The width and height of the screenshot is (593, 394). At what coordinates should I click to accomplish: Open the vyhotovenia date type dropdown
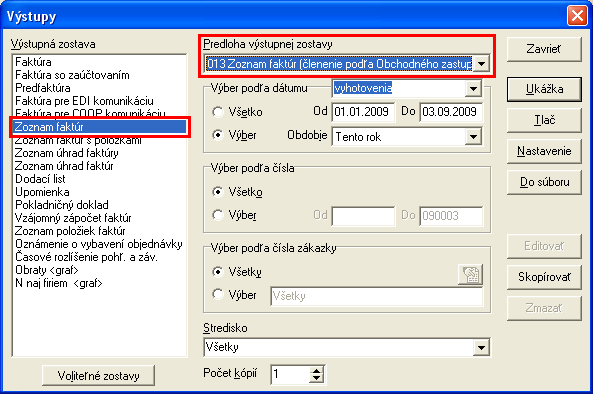coord(473,88)
